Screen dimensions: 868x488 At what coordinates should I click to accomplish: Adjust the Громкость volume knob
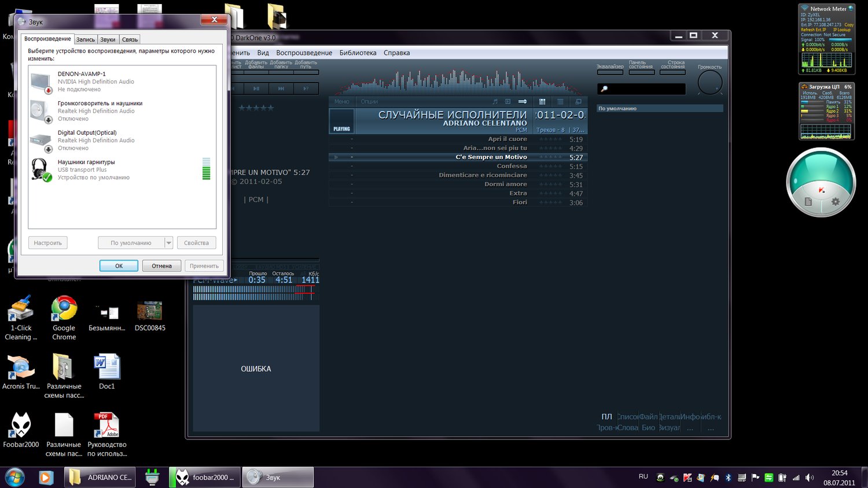point(710,83)
